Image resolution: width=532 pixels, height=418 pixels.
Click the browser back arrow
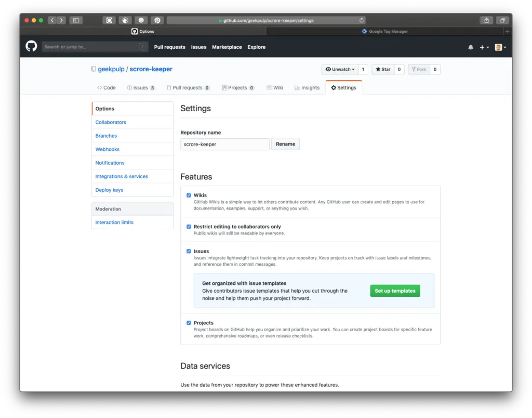pos(52,20)
